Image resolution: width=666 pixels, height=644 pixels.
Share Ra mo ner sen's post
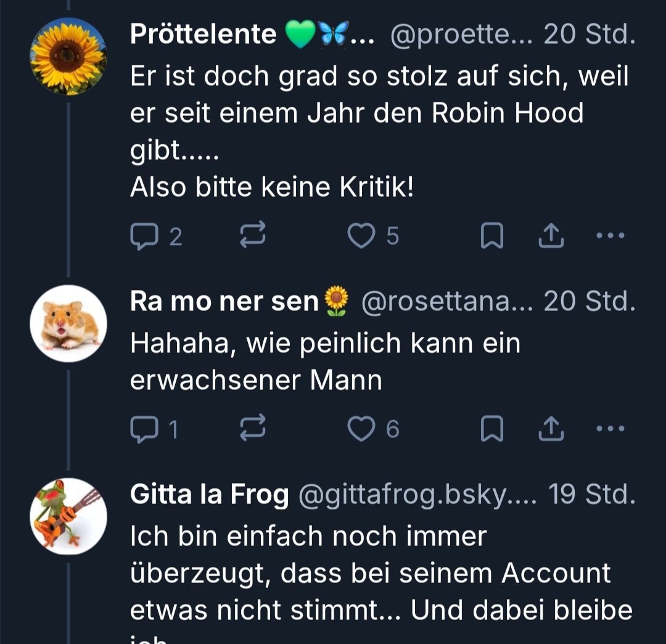coord(551,429)
